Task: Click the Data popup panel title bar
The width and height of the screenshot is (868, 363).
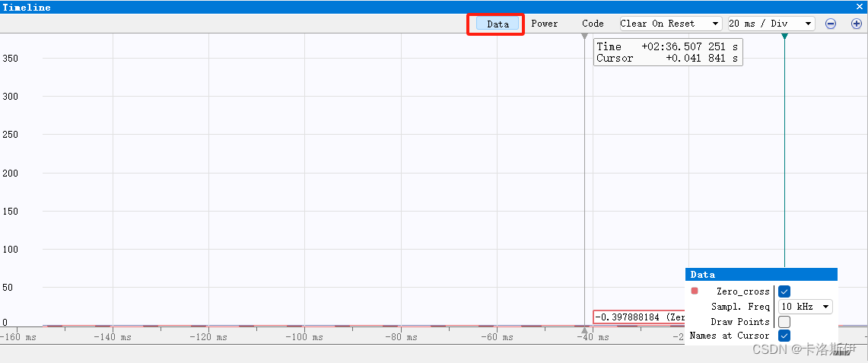Action: click(761, 275)
